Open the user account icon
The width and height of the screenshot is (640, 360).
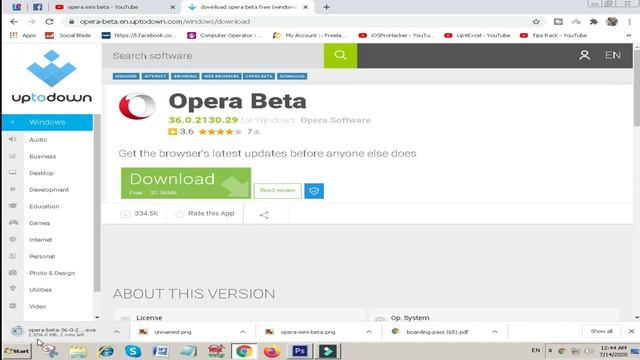coord(584,55)
